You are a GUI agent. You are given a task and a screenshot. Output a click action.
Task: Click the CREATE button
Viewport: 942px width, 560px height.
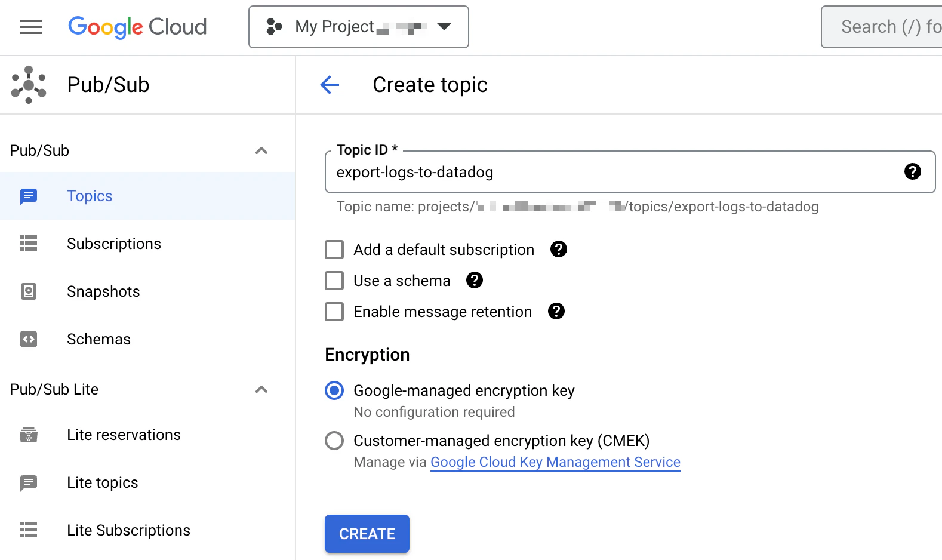(x=367, y=534)
